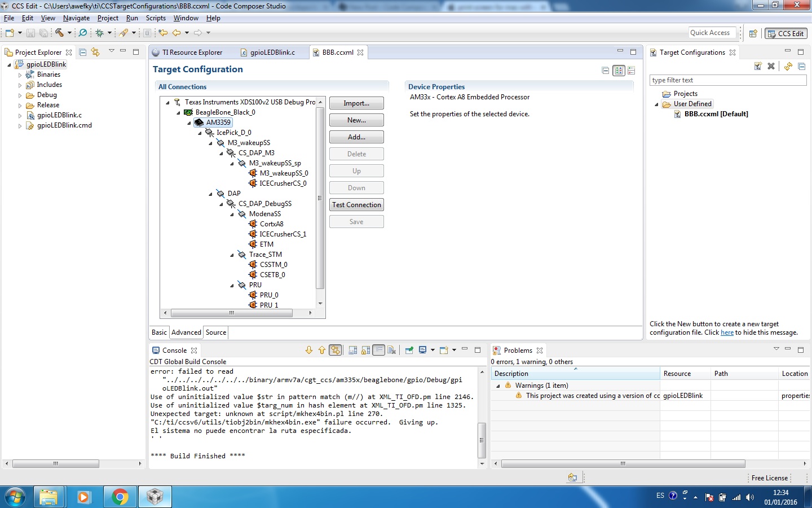Image resolution: width=812 pixels, height=508 pixels.
Task: Click the Add... button
Action: pyautogui.click(x=356, y=137)
